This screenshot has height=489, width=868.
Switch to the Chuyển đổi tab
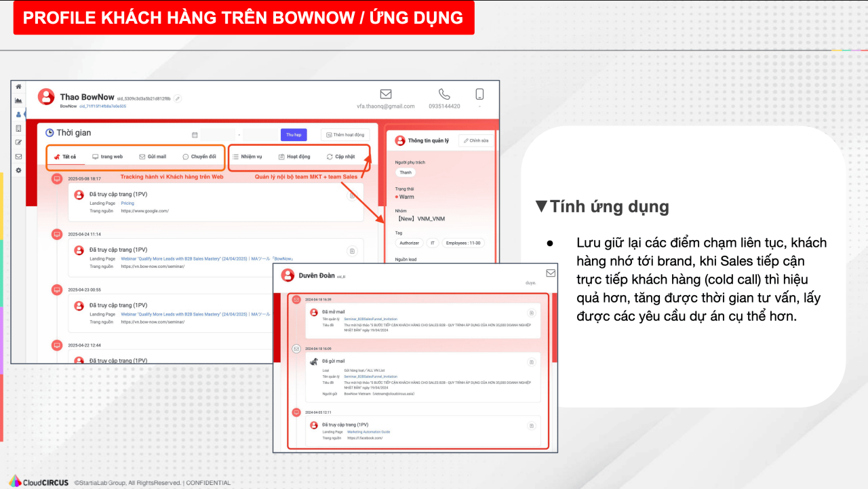(199, 157)
